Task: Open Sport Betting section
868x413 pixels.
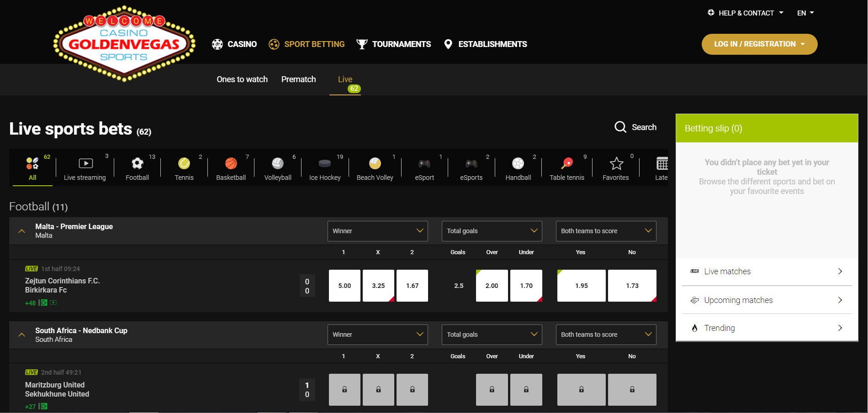Action: (x=307, y=44)
